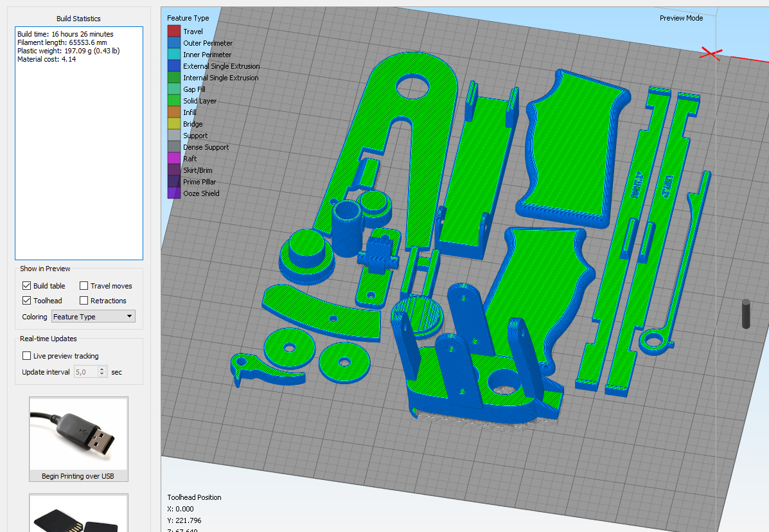Click the Dense Support color swatch
769x532 pixels.
click(x=174, y=146)
